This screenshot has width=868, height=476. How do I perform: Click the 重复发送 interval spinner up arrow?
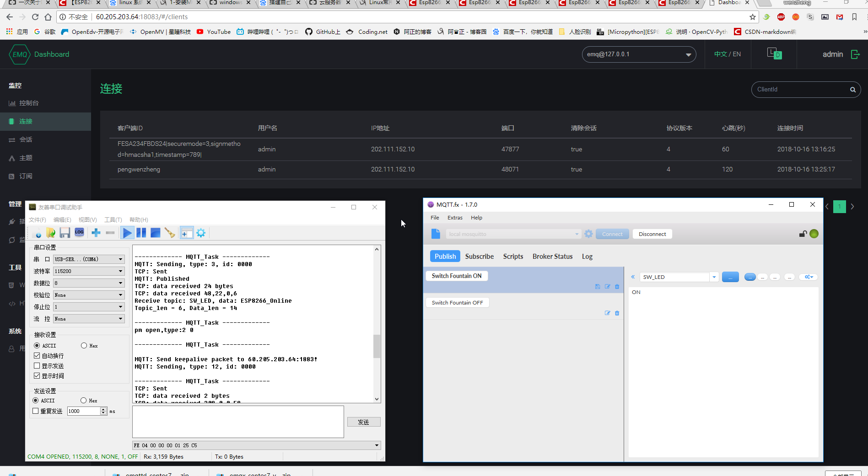[x=103, y=409]
